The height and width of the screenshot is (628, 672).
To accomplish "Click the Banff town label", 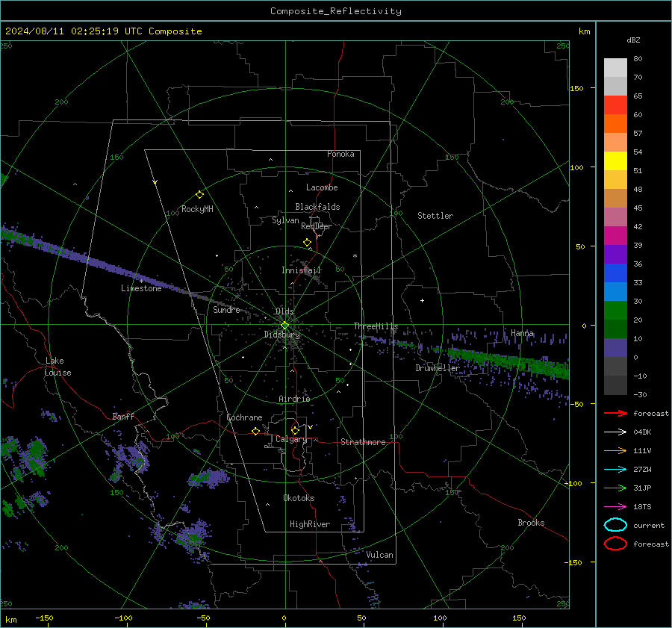I will click(123, 416).
